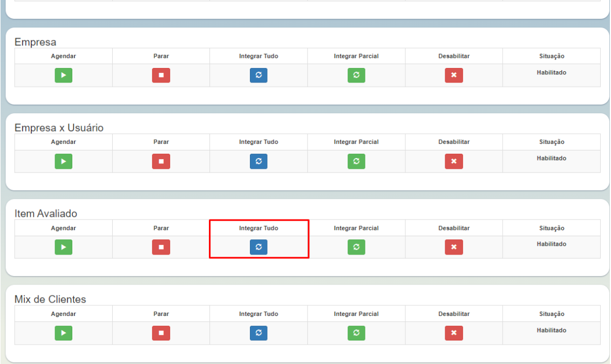This screenshot has width=611, height=364.
Task: Click the green Agendar play button for Empresa
Action: tap(64, 75)
